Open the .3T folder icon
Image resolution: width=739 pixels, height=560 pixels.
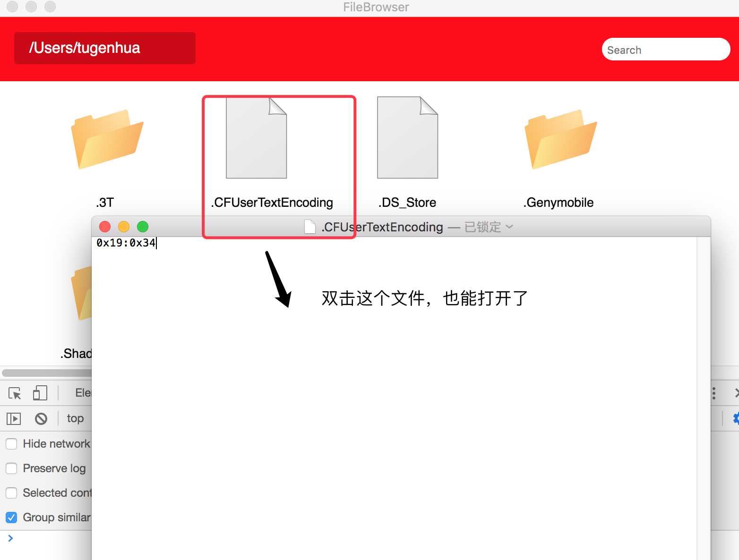(x=107, y=139)
